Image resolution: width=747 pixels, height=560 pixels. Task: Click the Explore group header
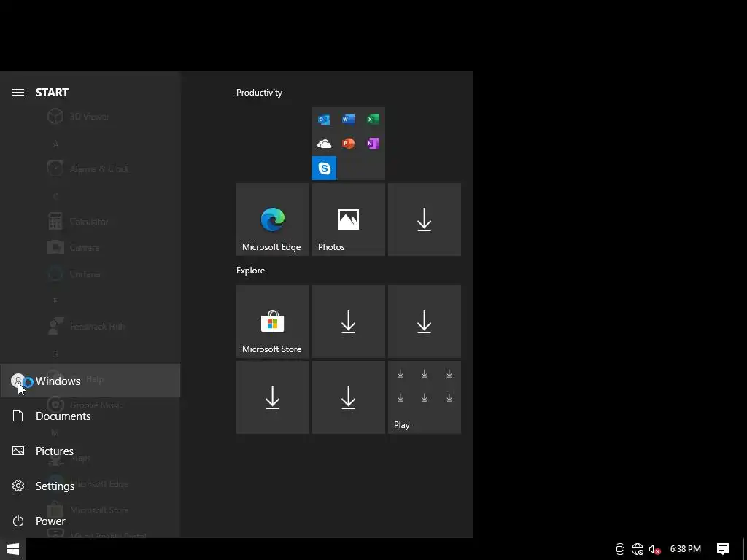251,271
